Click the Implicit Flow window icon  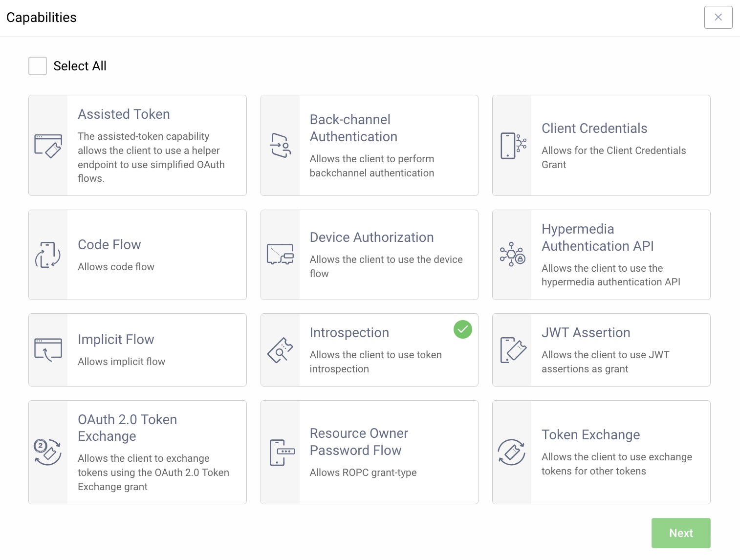pos(48,349)
